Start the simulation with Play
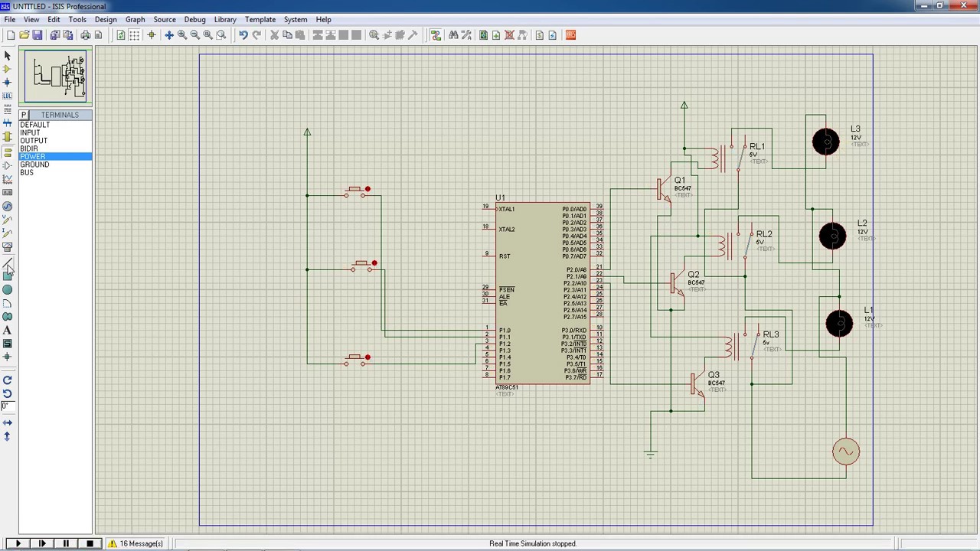This screenshot has height=551, width=980. 18,543
